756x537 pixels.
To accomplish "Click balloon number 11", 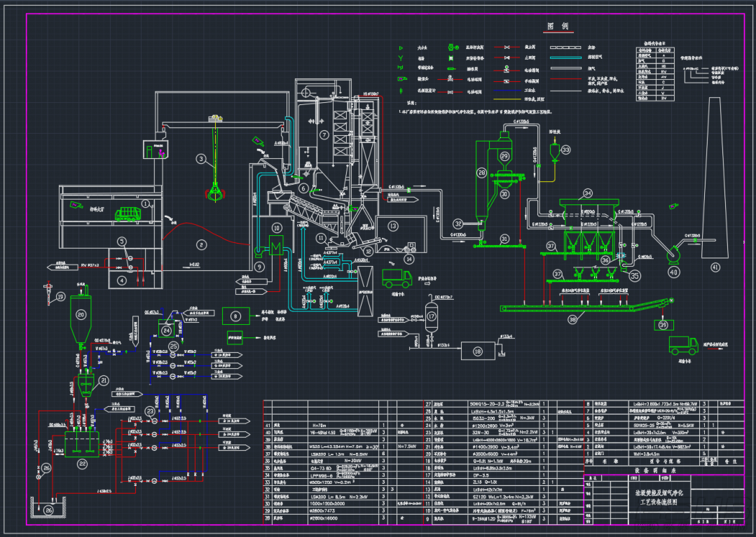I will (321, 238).
